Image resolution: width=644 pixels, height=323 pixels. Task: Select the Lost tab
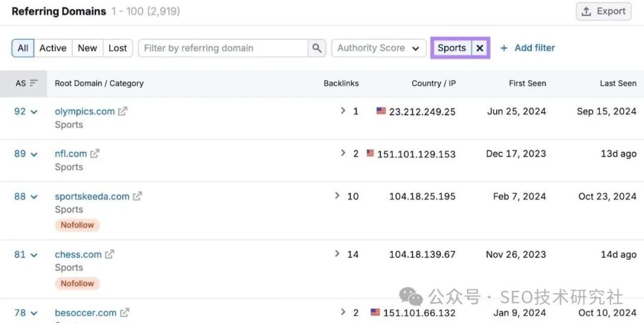pyautogui.click(x=117, y=48)
